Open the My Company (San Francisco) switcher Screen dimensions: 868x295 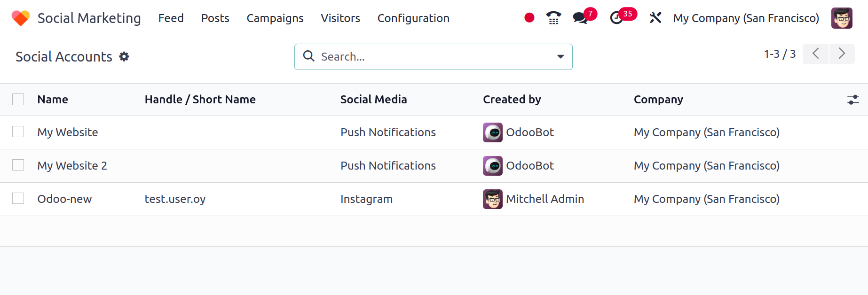pyautogui.click(x=746, y=18)
